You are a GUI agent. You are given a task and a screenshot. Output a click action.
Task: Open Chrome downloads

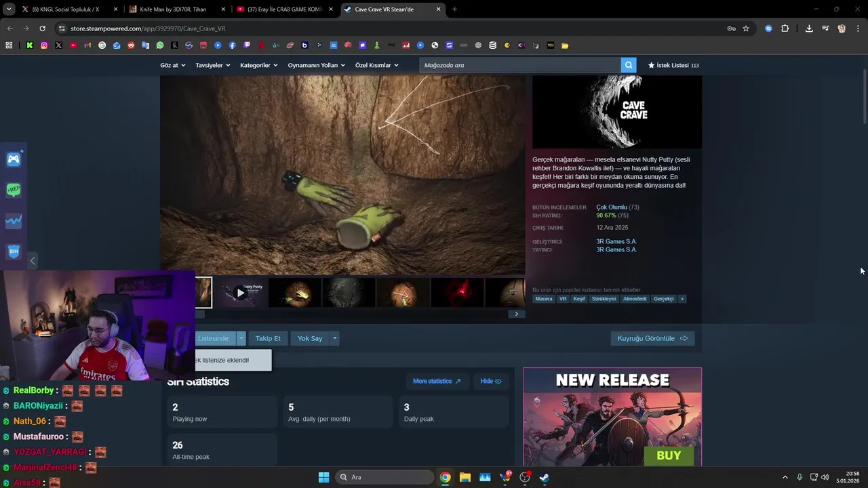(809, 28)
